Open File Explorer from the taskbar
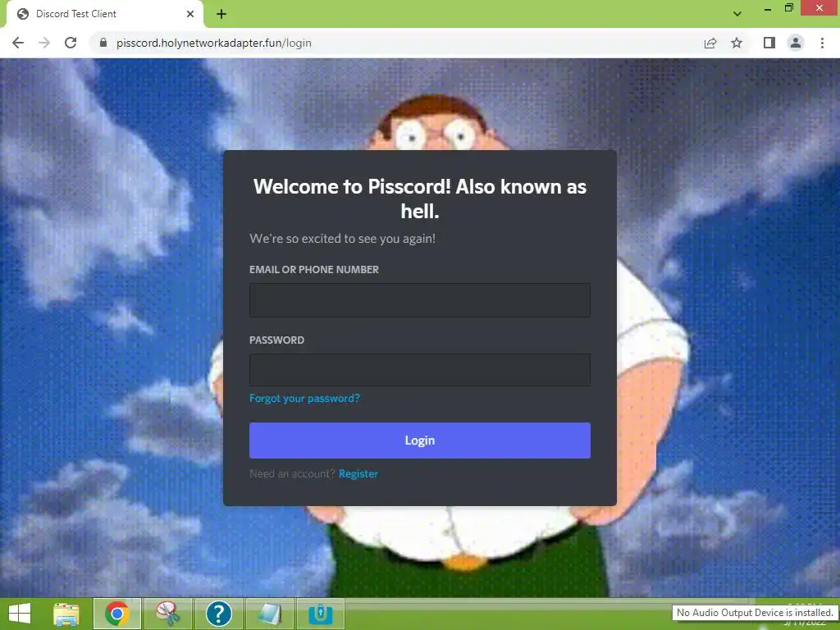The height and width of the screenshot is (630, 840). pyautogui.click(x=66, y=614)
